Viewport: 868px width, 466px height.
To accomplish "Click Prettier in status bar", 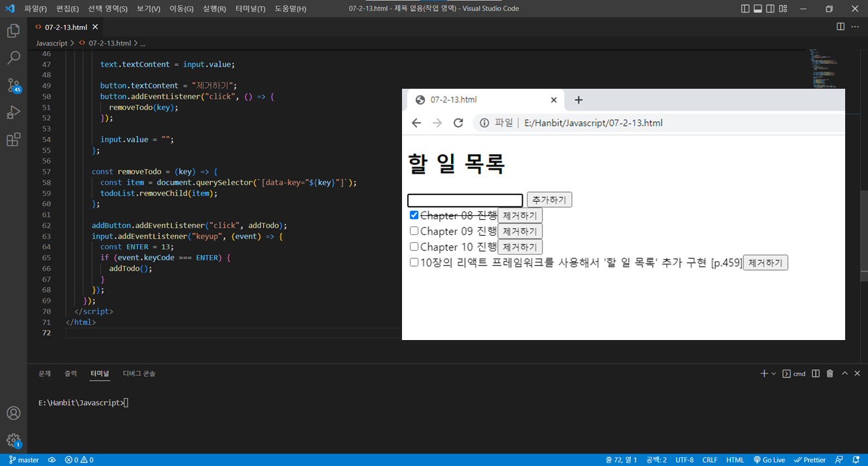I will [810, 459].
